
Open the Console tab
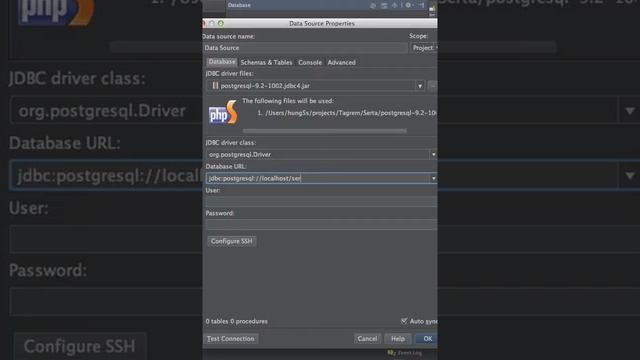(x=310, y=62)
